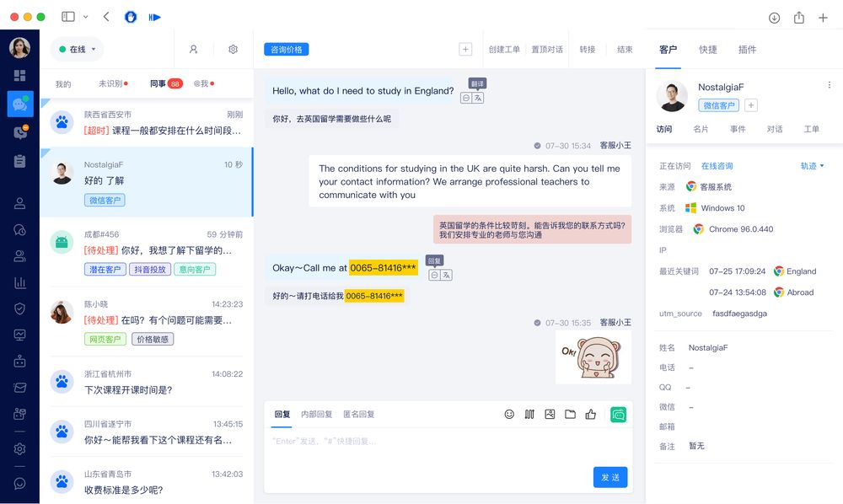Click the 咨询价格 blue tag label
The width and height of the screenshot is (843, 504).
[x=286, y=50]
